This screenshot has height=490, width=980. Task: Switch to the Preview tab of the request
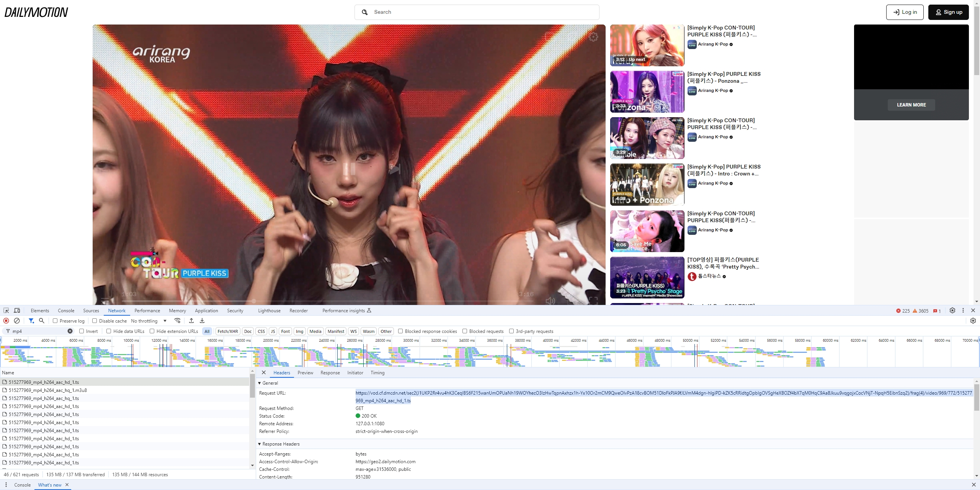[x=305, y=372]
